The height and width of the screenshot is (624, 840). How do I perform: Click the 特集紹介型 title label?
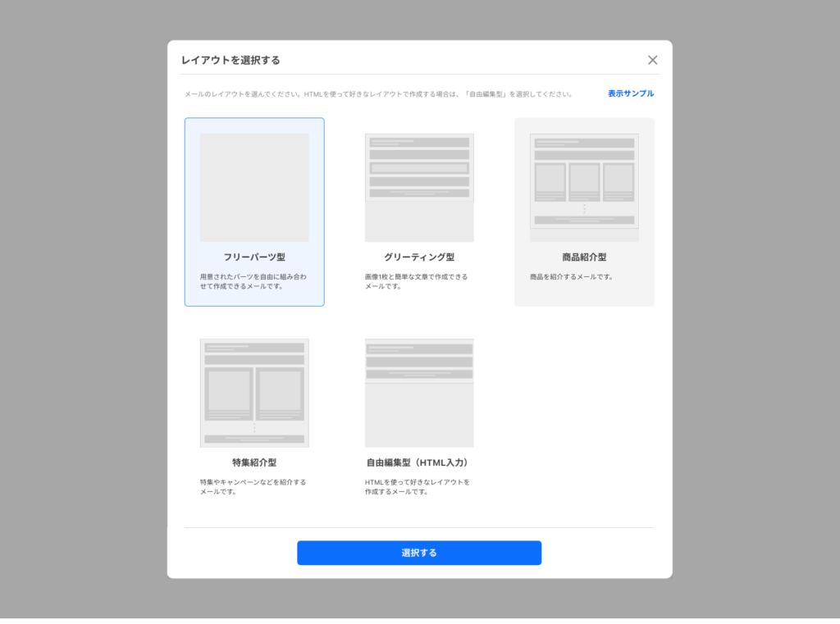[x=254, y=462]
